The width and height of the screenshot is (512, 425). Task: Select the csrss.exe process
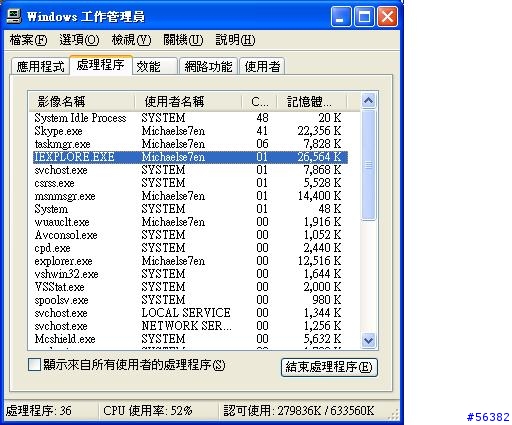tap(190, 183)
